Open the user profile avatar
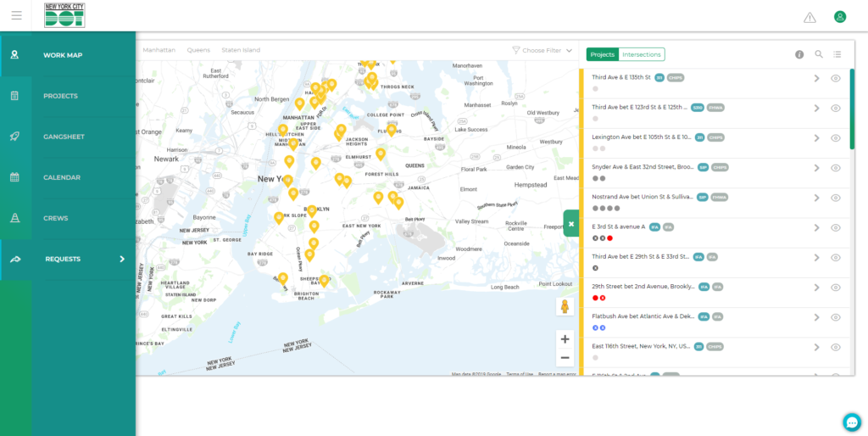This screenshot has height=436, width=868. [840, 17]
